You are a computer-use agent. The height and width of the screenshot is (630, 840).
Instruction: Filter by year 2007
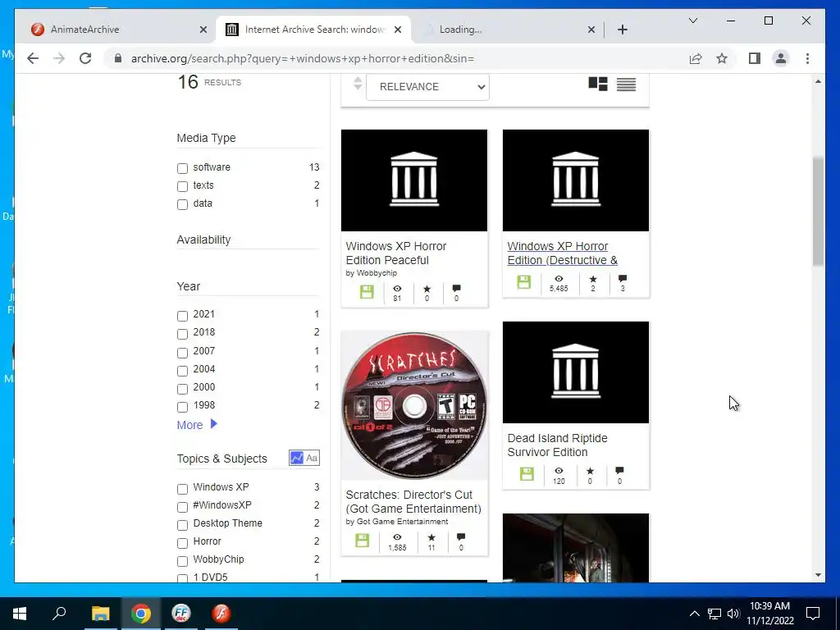click(x=182, y=353)
